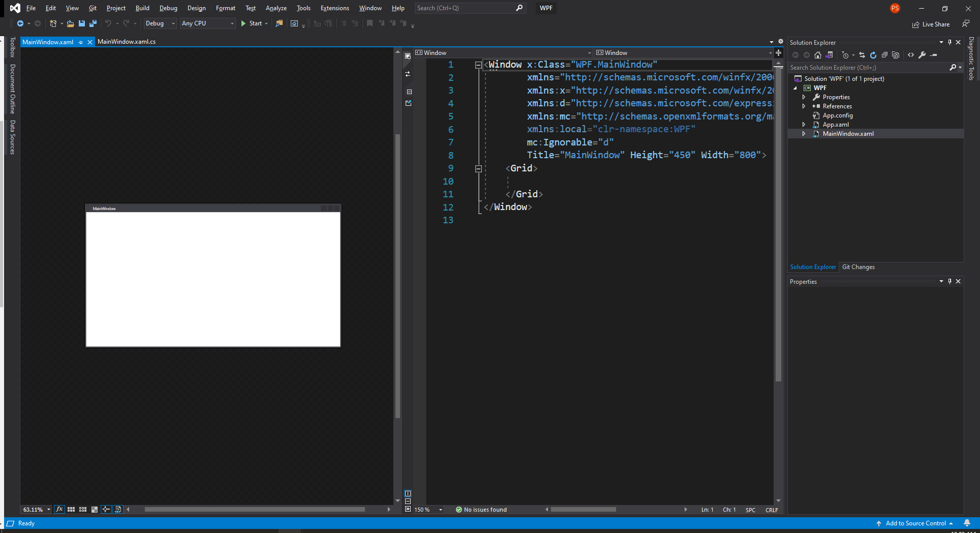Switch to Git Changes tab
Viewport: 980px width, 533px height.
(859, 267)
